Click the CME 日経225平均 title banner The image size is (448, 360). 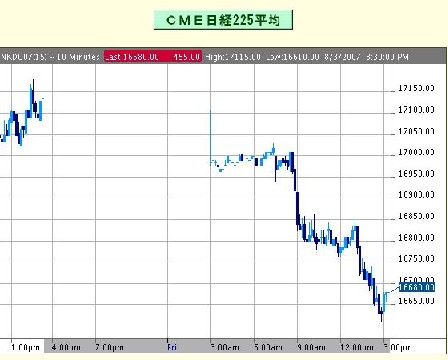223,20
